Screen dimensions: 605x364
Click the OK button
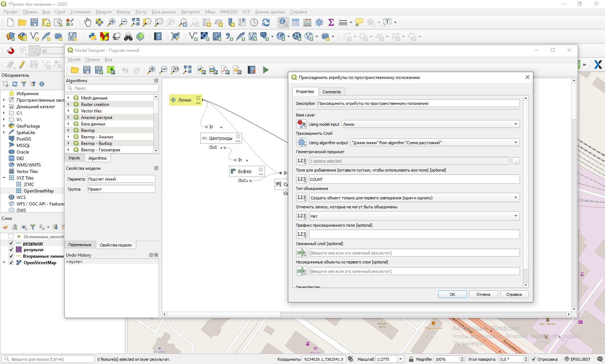[452, 294]
